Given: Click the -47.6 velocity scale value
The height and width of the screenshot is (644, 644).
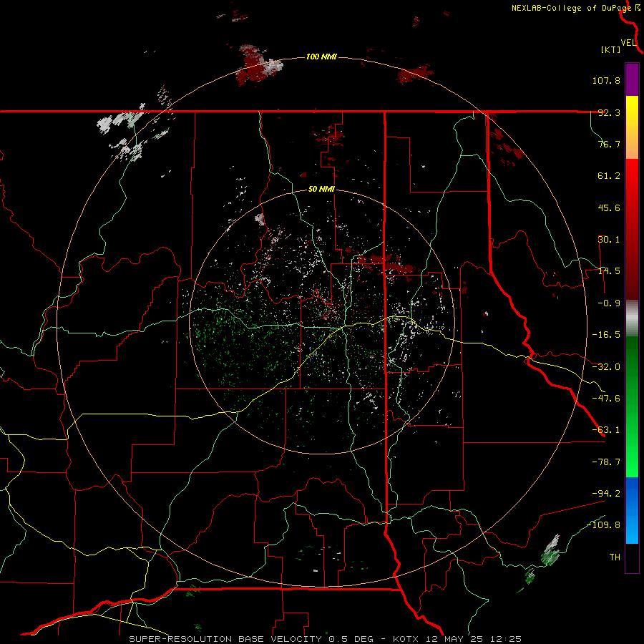Looking at the screenshot, I should [606, 399].
